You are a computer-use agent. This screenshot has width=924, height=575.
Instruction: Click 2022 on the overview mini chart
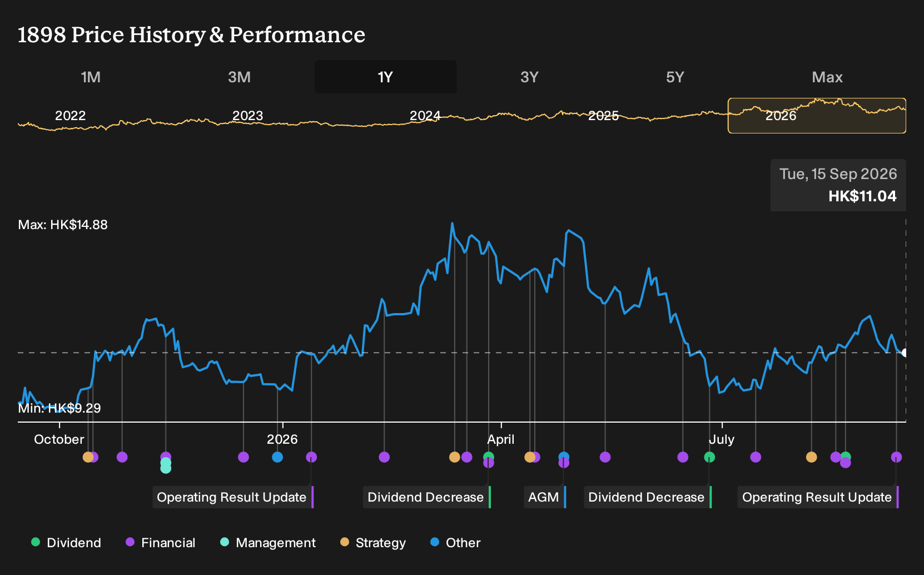pos(70,116)
